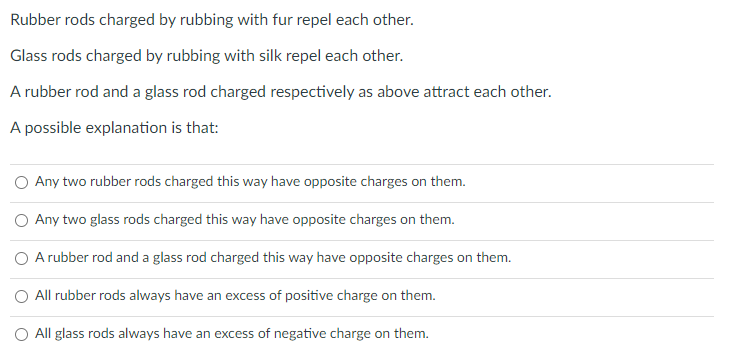Pick radio button for 'All glass rods always' option

coord(21,335)
